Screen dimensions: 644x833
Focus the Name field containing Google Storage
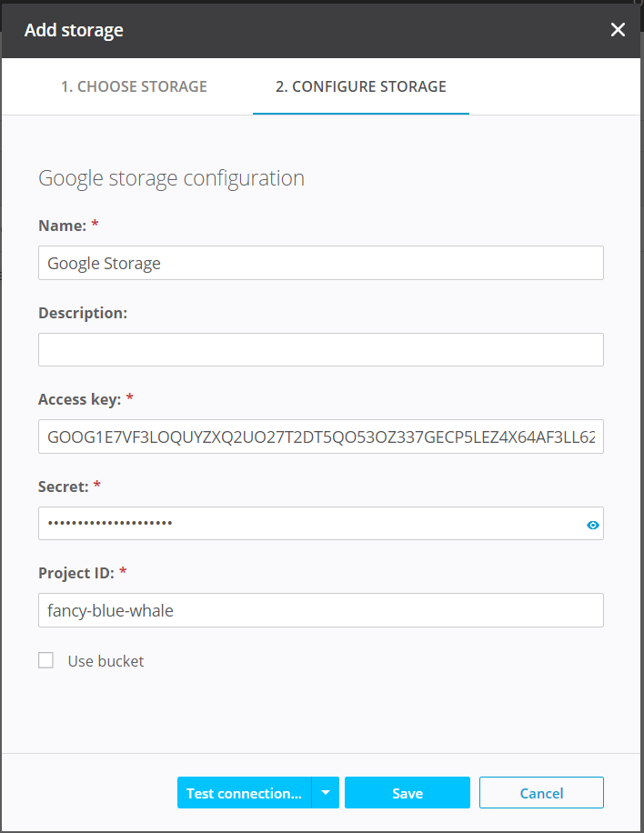[x=320, y=263]
